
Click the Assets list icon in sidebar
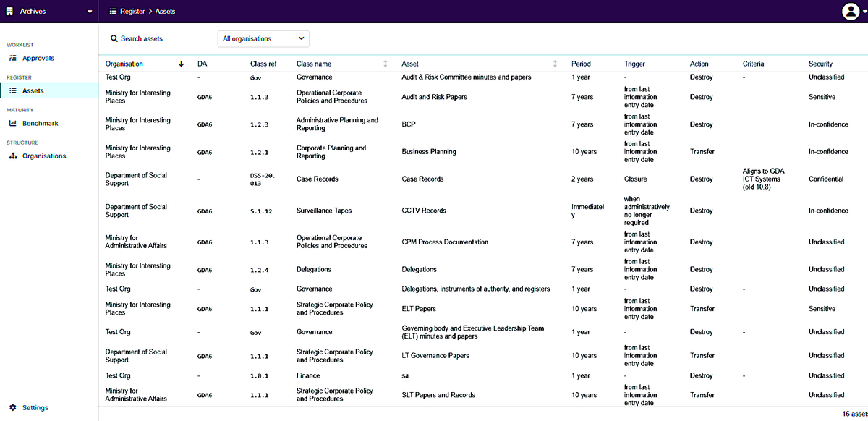pyautogui.click(x=12, y=90)
